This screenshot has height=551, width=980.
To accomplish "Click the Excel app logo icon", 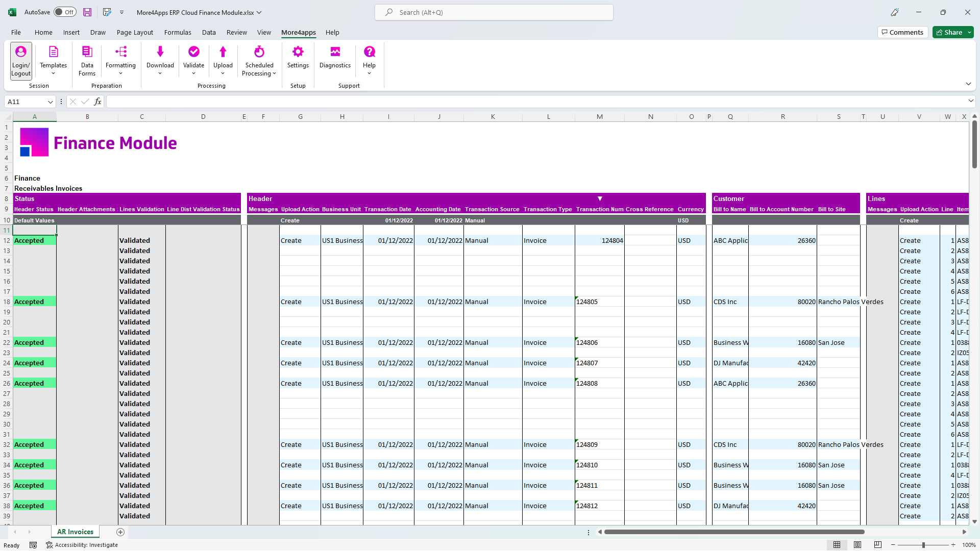I will coord(12,12).
